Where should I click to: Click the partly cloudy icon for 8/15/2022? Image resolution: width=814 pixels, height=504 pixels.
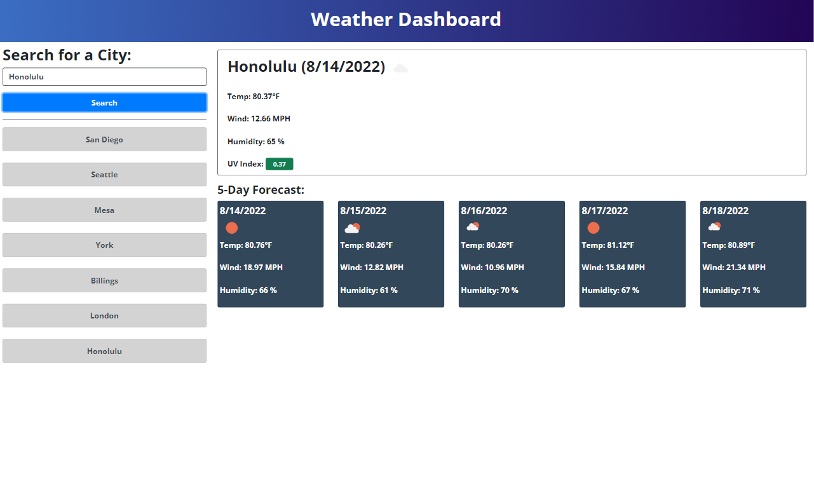coord(352,228)
